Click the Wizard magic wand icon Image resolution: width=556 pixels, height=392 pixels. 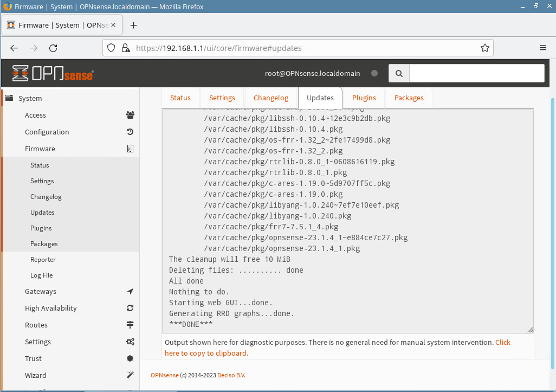pos(130,375)
